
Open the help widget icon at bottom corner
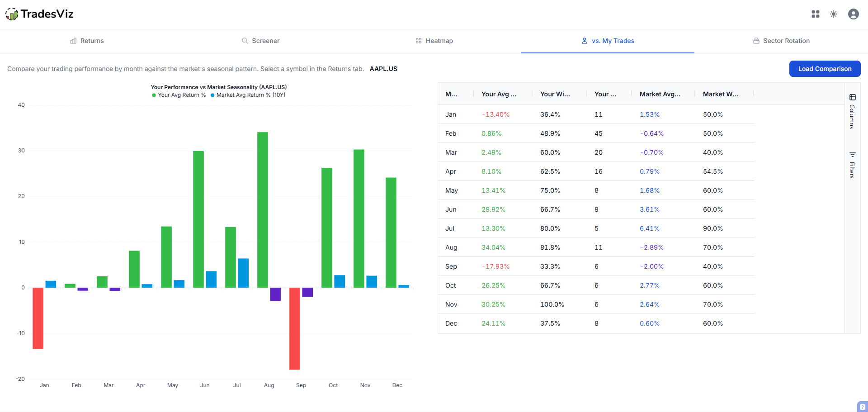pyautogui.click(x=863, y=407)
